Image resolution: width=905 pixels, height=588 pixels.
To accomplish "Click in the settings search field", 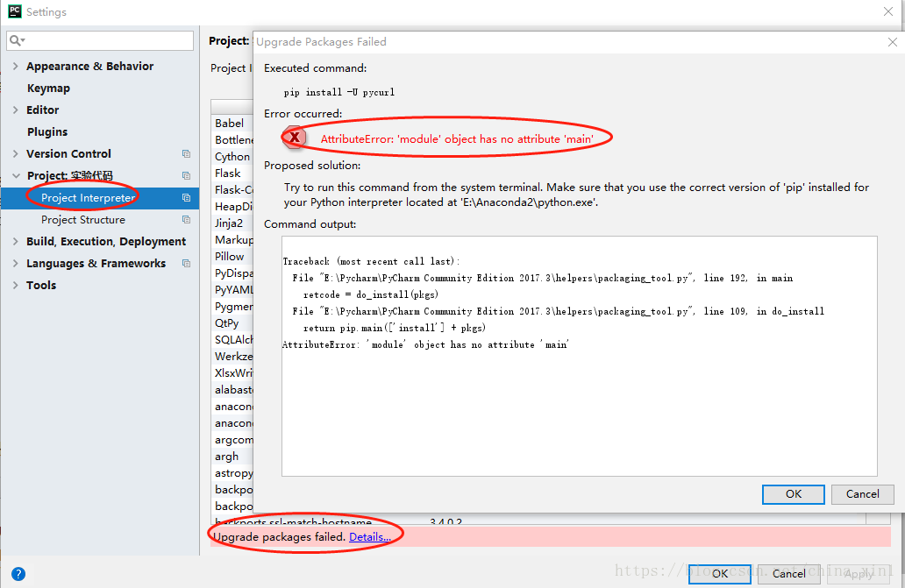I will pos(101,40).
